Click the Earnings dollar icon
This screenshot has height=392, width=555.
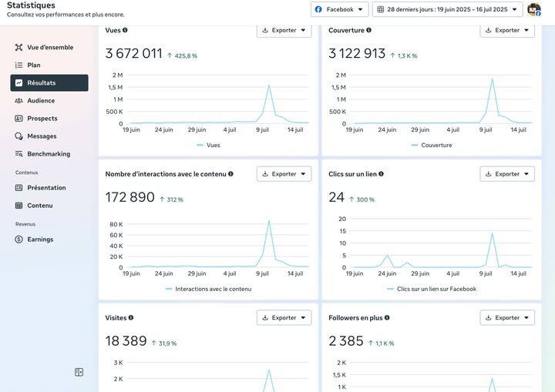pos(19,240)
